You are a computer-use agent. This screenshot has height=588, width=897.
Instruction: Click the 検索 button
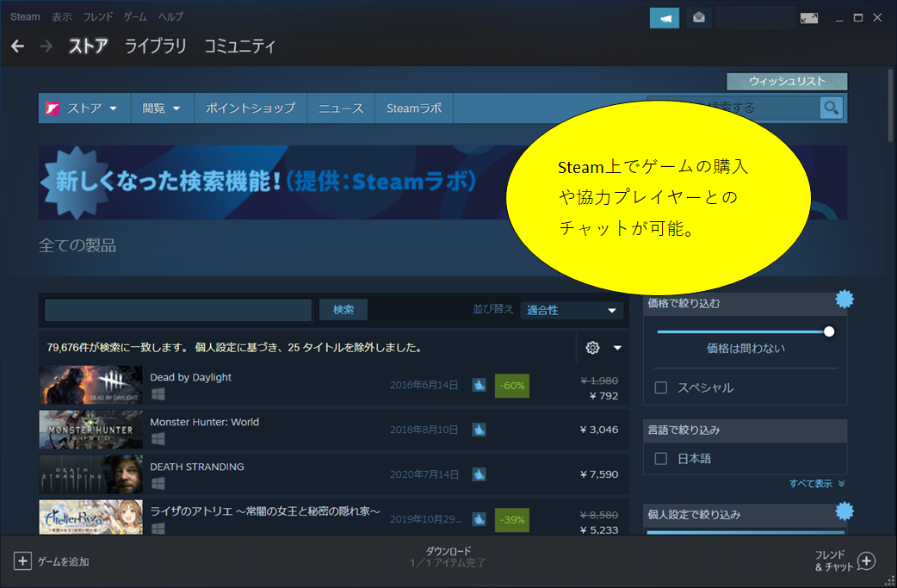(343, 309)
